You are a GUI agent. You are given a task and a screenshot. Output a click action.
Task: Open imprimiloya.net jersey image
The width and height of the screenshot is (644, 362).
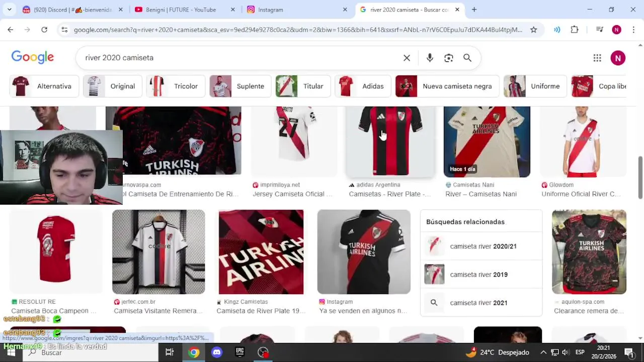pyautogui.click(x=294, y=141)
